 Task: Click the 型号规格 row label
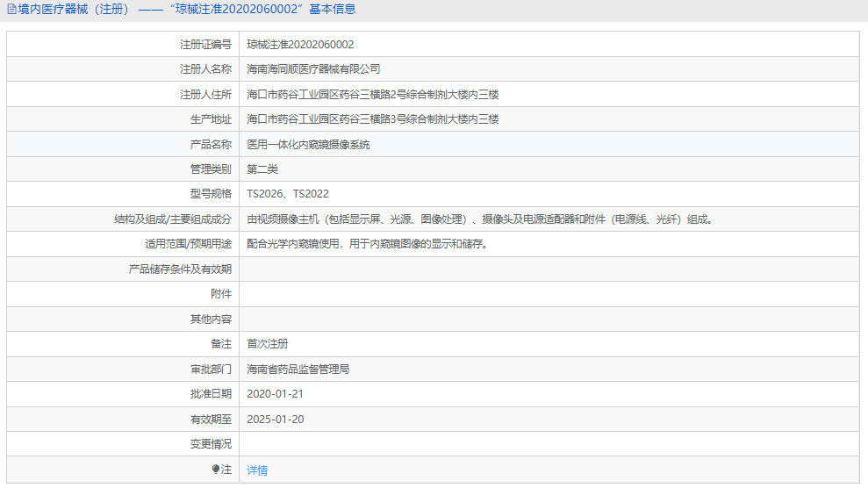pyautogui.click(x=211, y=194)
